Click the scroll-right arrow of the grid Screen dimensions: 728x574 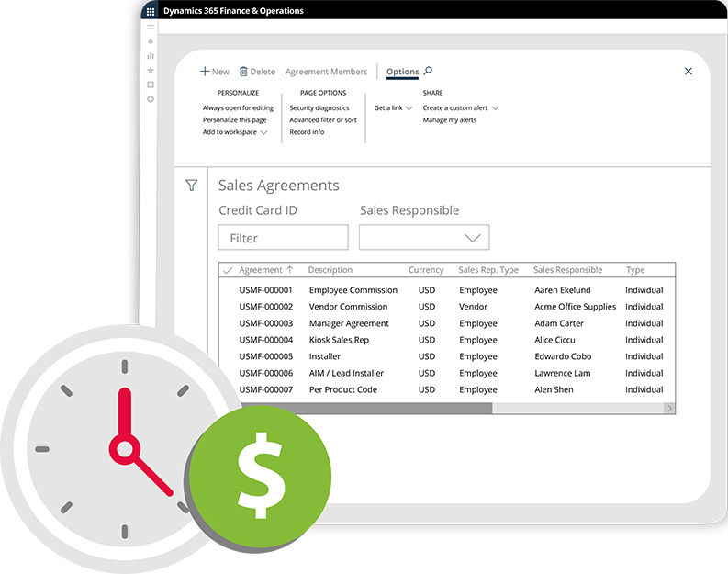click(x=669, y=408)
